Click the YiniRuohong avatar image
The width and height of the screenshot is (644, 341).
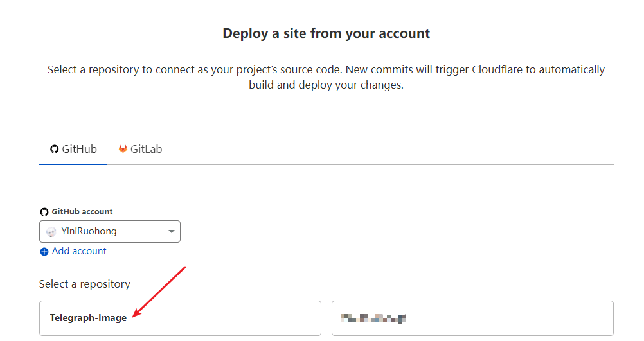click(x=51, y=232)
